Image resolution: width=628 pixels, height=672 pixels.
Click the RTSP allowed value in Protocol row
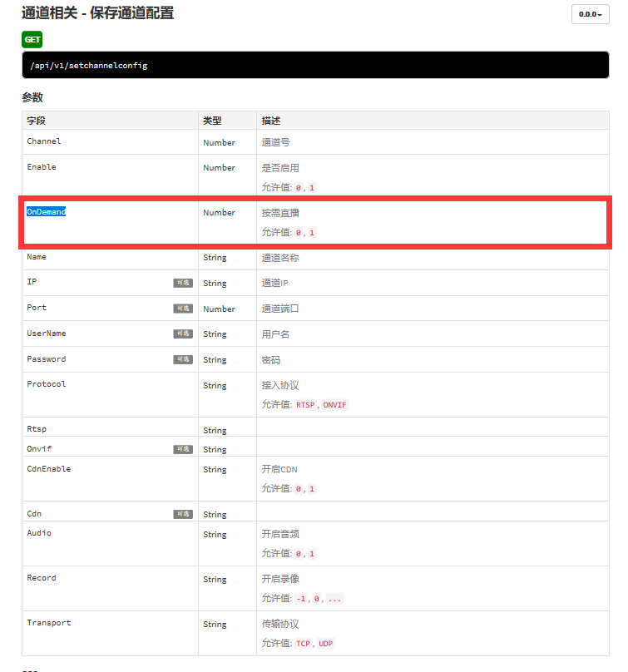305,405
